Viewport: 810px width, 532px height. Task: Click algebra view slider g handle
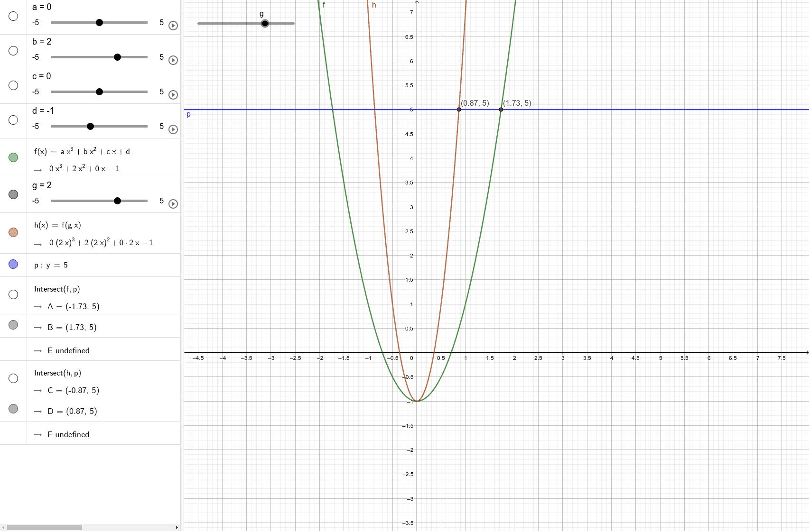coord(118,201)
